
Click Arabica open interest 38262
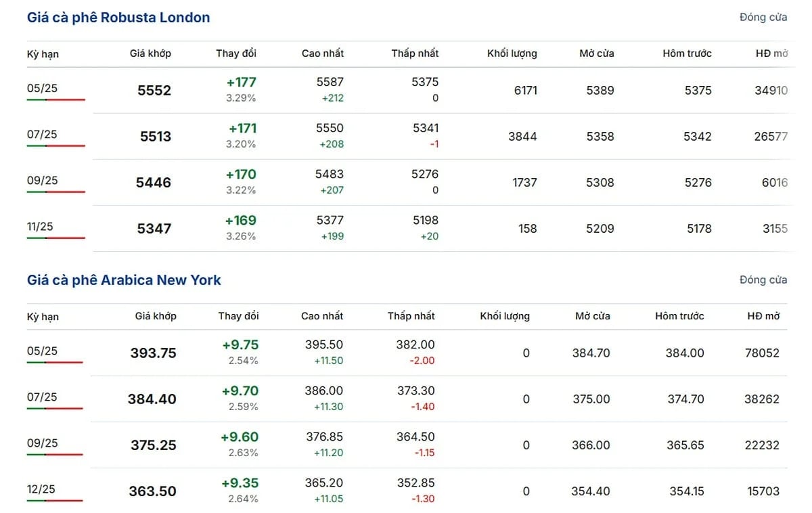coord(763,399)
